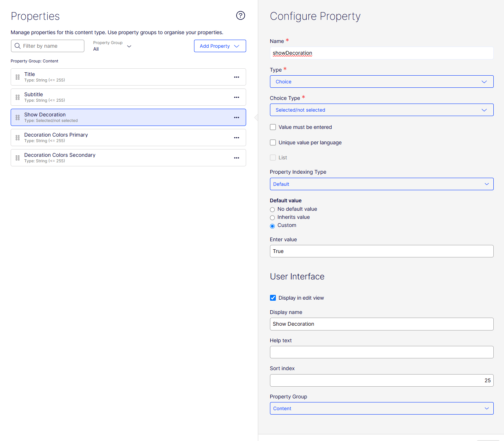Uncheck the Display in edit view checkbox

point(273,297)
